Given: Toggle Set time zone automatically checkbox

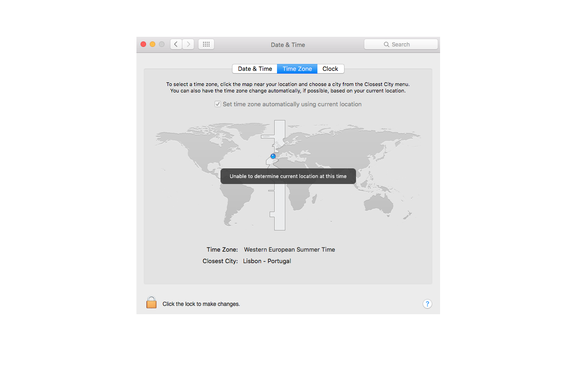Looking at the screenshot, I should coord(218,104).
